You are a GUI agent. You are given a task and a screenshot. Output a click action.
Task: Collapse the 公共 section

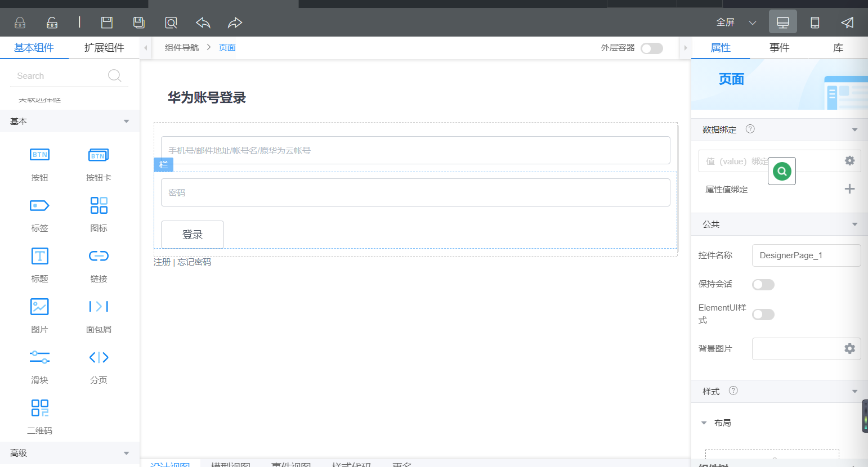coord(854,224)
